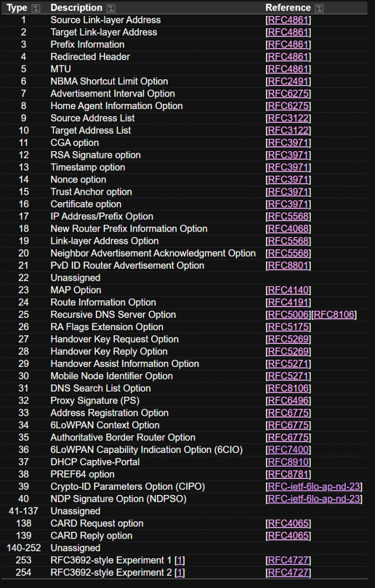Image resolution: width=375 pixels, height=588 pixels.
Task: Open RFC6275 link for Advertisement Interval Option
Action: [x=288, y=94]
